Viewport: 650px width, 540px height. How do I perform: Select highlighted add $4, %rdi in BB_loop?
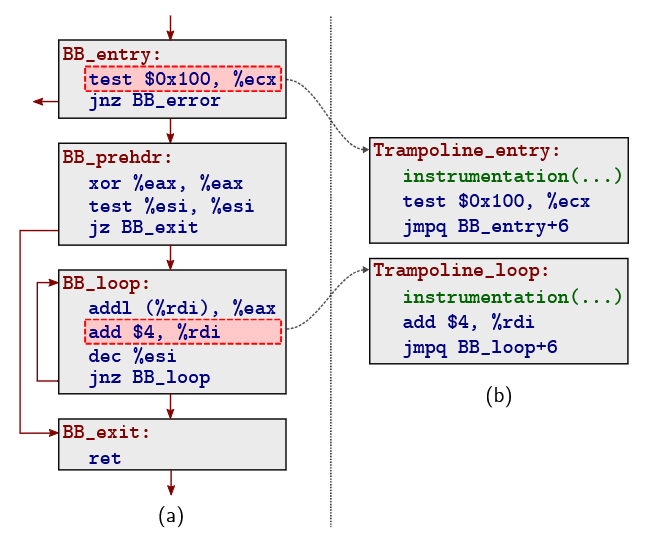(183, 332)
